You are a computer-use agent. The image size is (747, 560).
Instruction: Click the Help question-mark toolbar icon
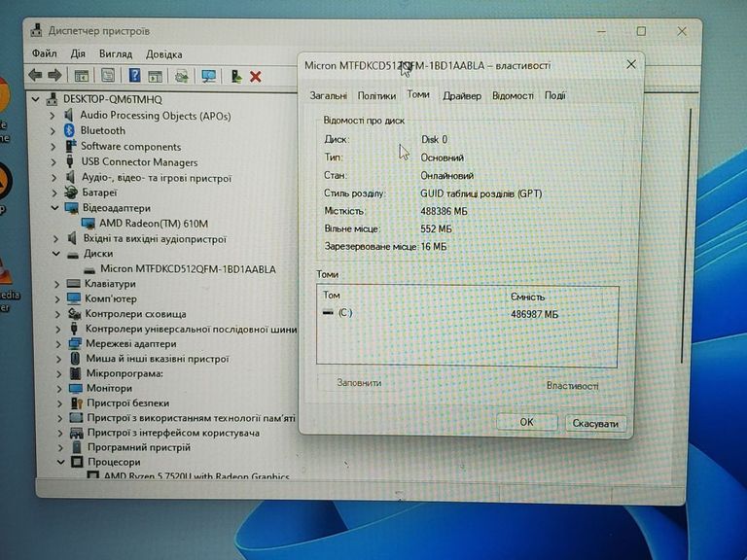[135, 75]
